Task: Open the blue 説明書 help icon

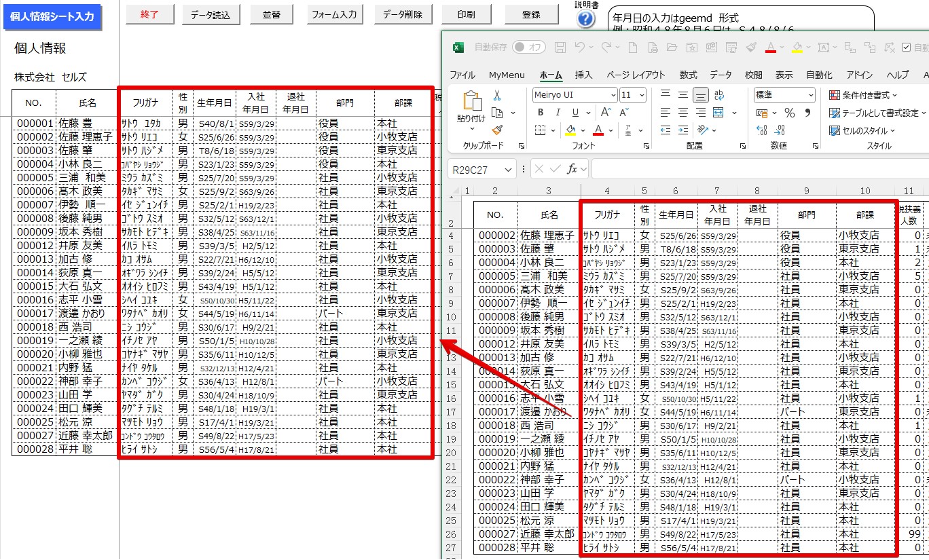Action: coord(586,19)
